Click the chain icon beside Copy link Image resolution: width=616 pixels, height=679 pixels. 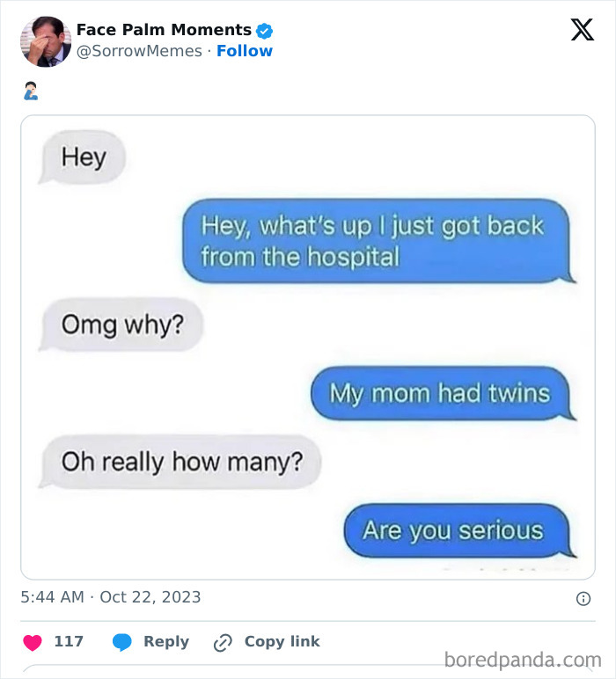coord(223,642)
